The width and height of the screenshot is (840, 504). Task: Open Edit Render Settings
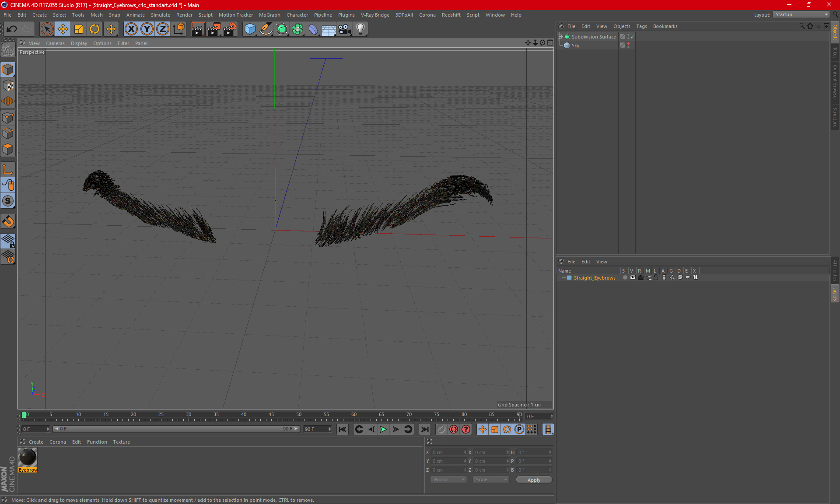pos(230,29)
